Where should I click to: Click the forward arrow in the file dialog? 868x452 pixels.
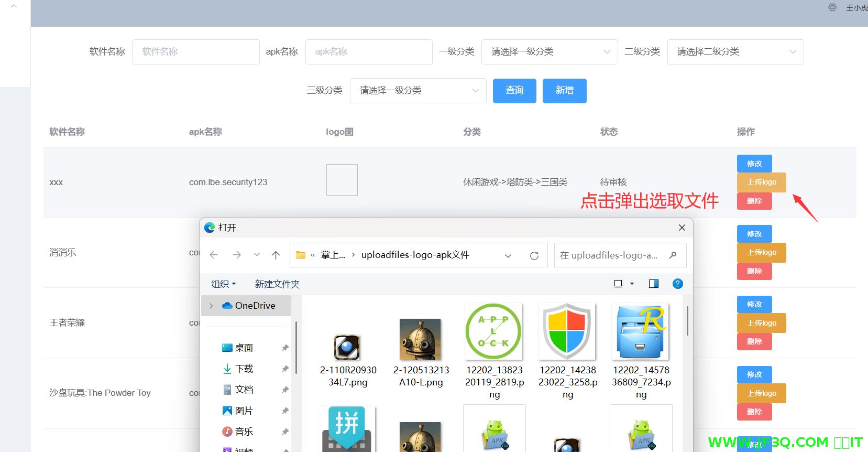(x=237, y=255)
